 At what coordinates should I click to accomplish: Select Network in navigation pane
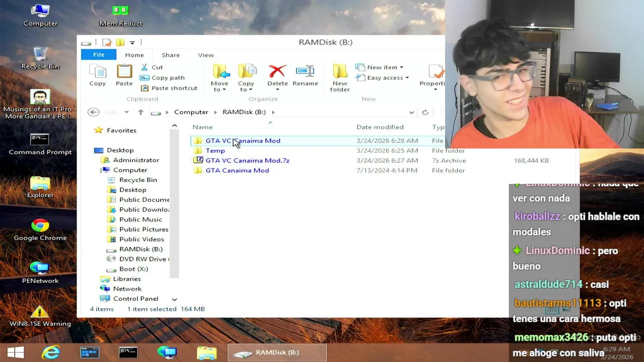[127, 289]
